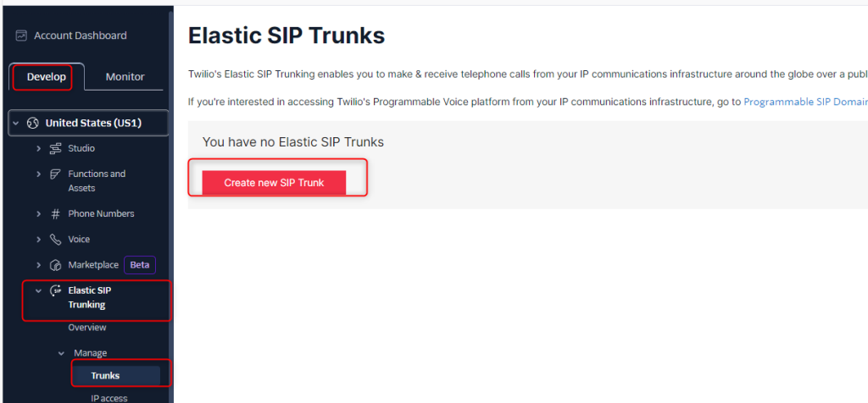Click the globe icon beside United States (US1)

33,123
